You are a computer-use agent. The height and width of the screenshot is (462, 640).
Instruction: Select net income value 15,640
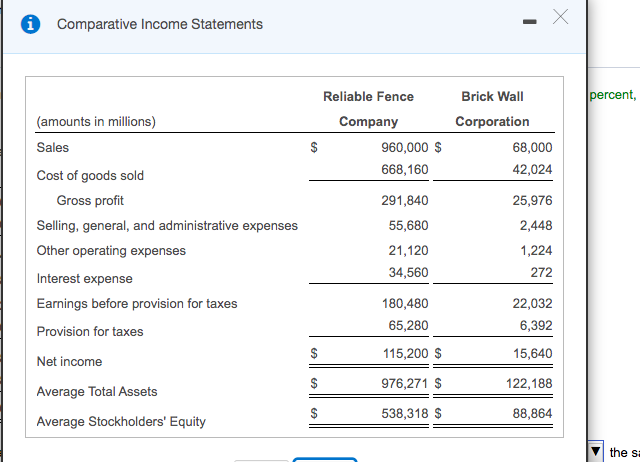[x=533, y=353]
